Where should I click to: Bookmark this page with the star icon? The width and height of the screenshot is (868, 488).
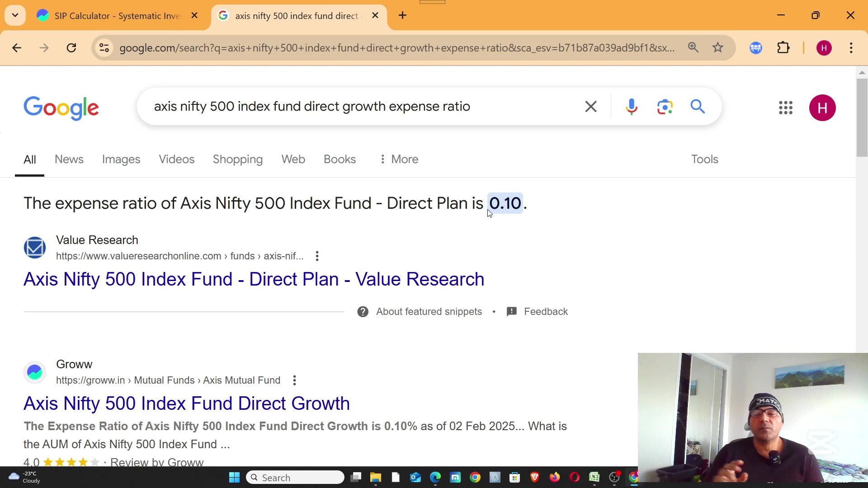718,47
